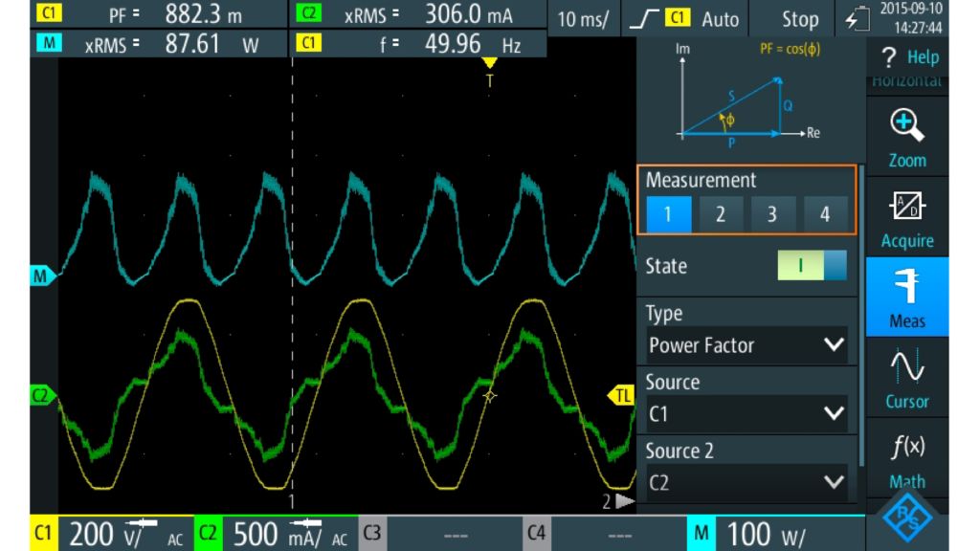Open the Cursor measurement icon
Image resolution: width=980 pixels, height=551 pixels.
(x=906, y=378)
